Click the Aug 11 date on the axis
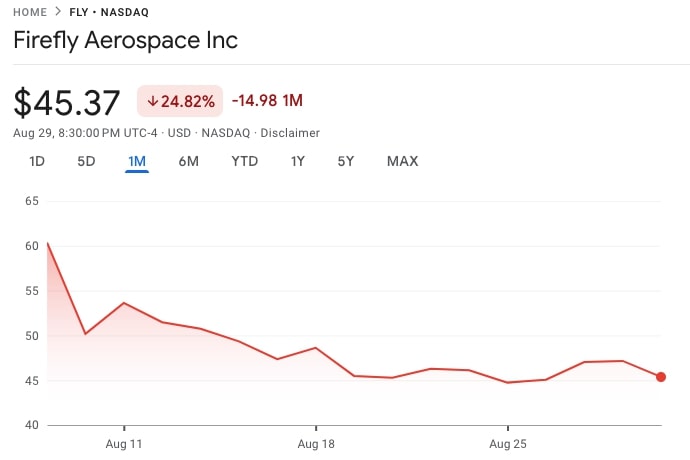This screenshot has width=690, height=460. coord(123,442)
